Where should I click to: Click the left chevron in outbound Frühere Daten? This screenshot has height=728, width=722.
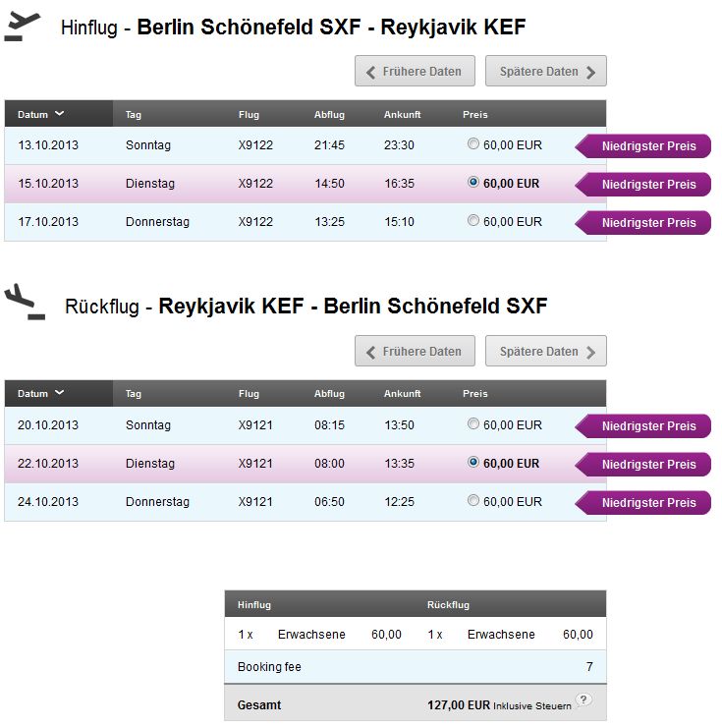(x=370, y=73)
